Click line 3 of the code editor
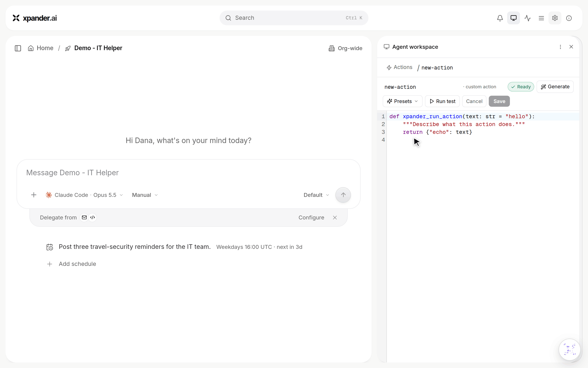Screen dimensions: 588x368 point(483,132)
